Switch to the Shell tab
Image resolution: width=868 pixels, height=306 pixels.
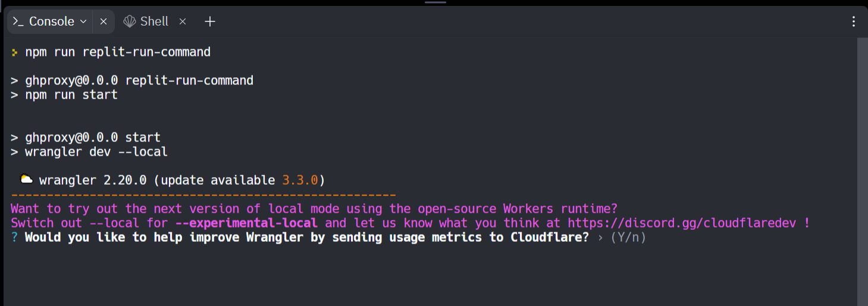154,21
